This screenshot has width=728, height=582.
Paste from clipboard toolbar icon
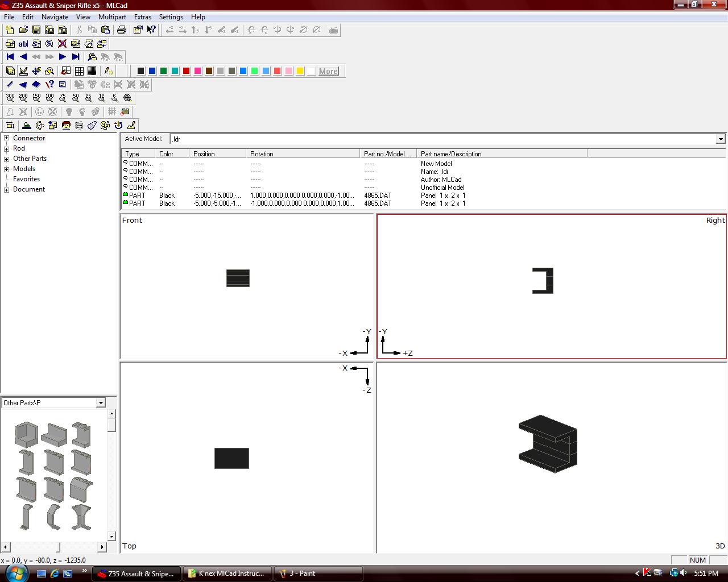[x=105, y=30]
